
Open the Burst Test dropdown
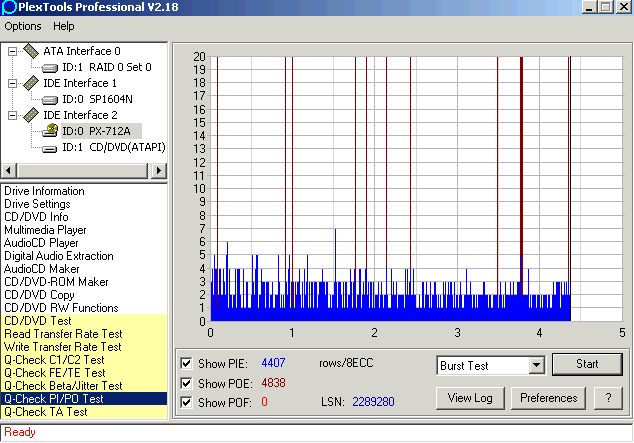pos(536,366)
